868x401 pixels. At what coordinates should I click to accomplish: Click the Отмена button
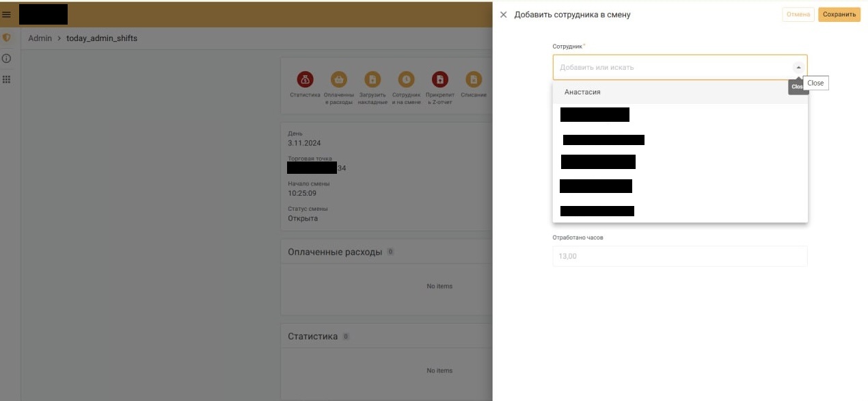click(x=798, y=14)
